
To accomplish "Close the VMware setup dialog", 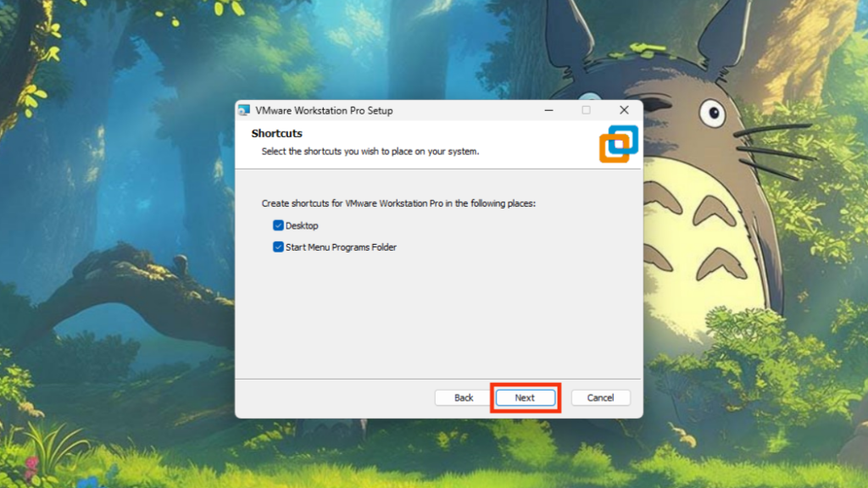I will tap(624, 111).
